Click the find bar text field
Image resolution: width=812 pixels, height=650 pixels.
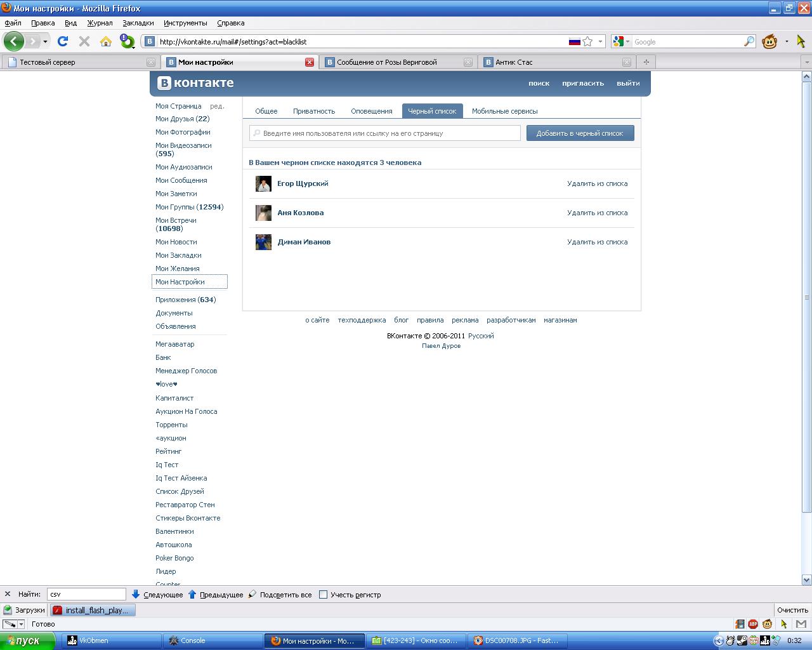[86, 595]
